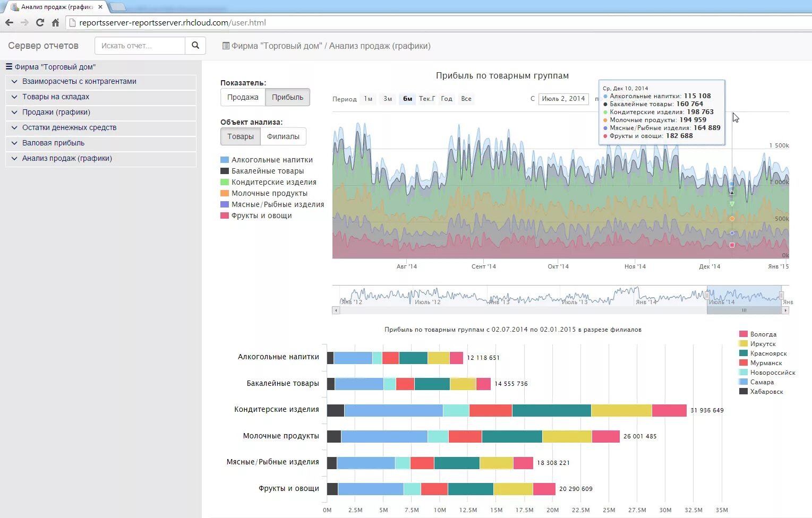Viewport: 812px width, 518px height.
Task: Click the browser forward arrow
Action: pos(24,22)
